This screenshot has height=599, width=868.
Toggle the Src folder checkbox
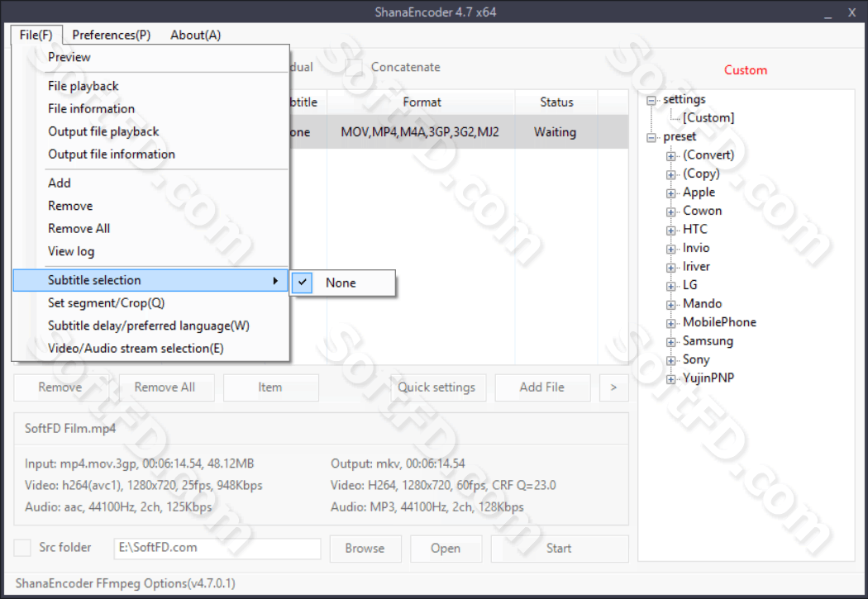(x=22, y=548)
